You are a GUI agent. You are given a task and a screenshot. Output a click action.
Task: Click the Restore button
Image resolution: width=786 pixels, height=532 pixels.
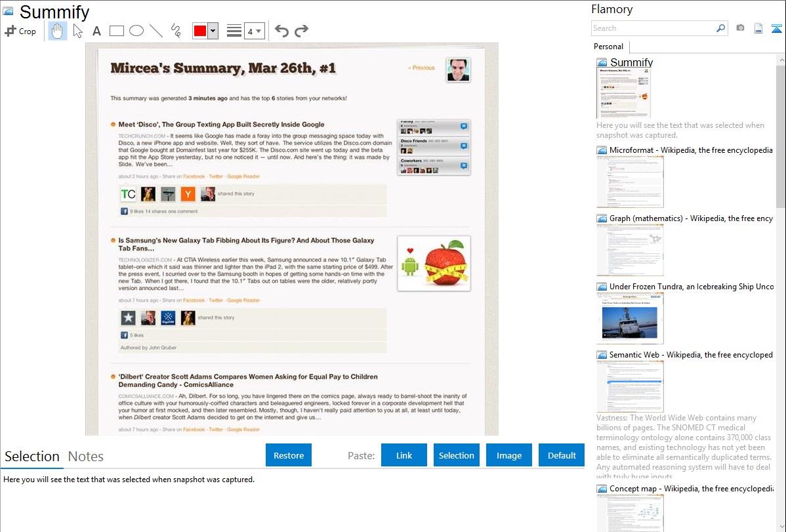[288, 455]
